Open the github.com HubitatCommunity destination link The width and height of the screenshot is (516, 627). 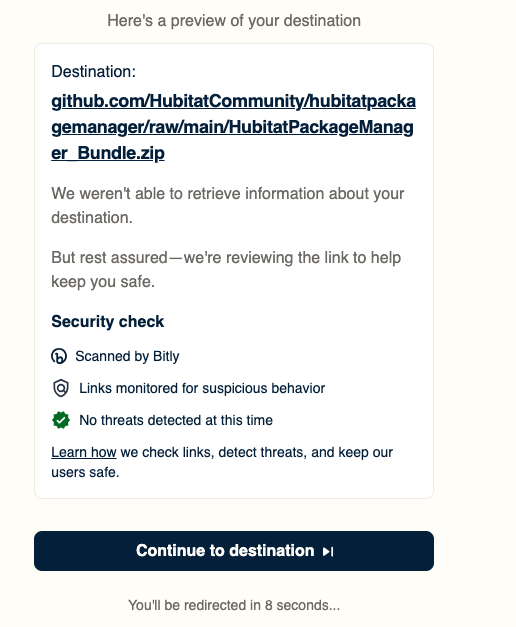[234, 127]
